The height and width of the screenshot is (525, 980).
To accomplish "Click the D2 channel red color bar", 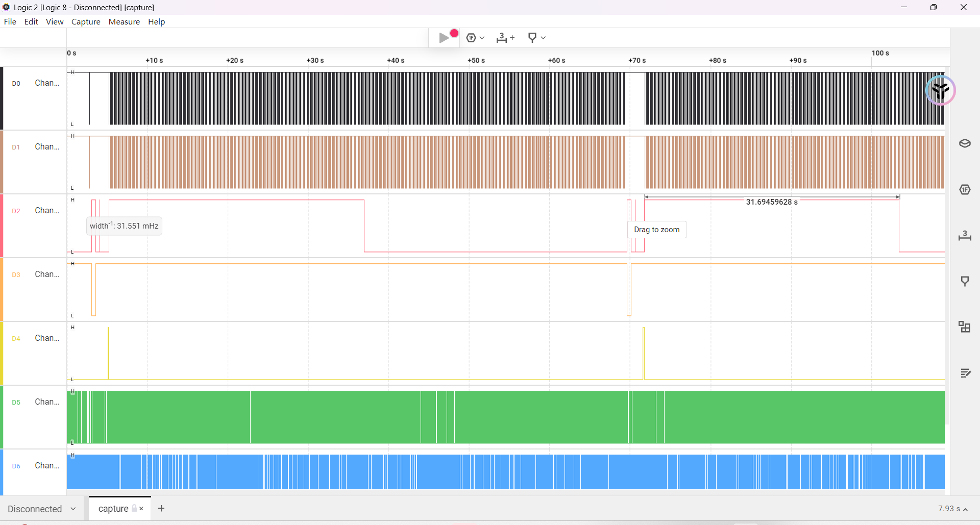I will 2,226.
